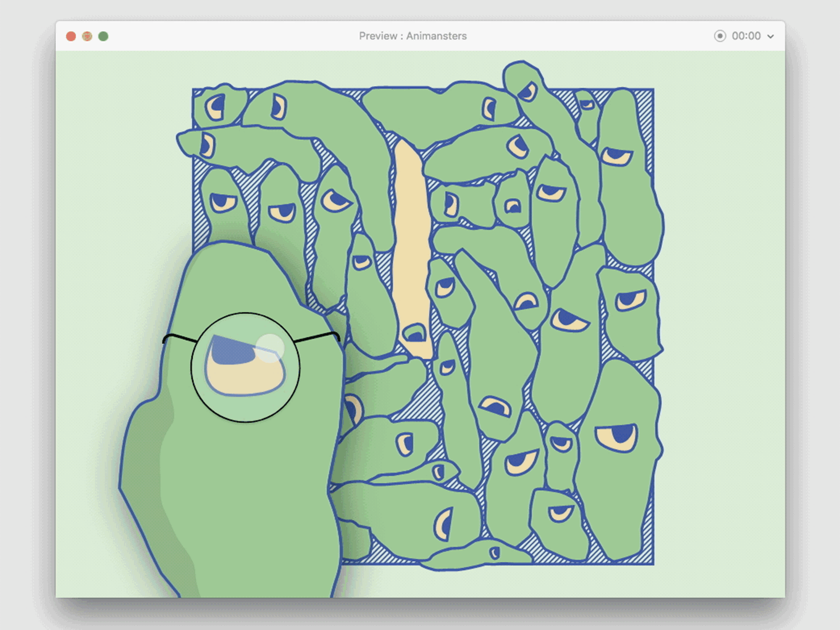The height and width of the screenshot is (630, 840).
Task: Click the Preview : Animansters window title
Action: pos(413,36)
